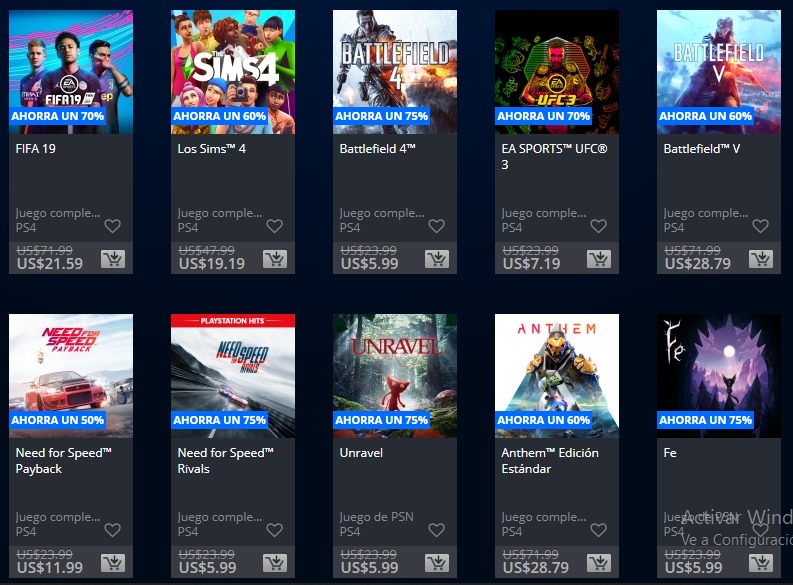Screen dimensions: 793x585
Task: Mark Unravel as favorite with heart
Action: tap(436, 529)
